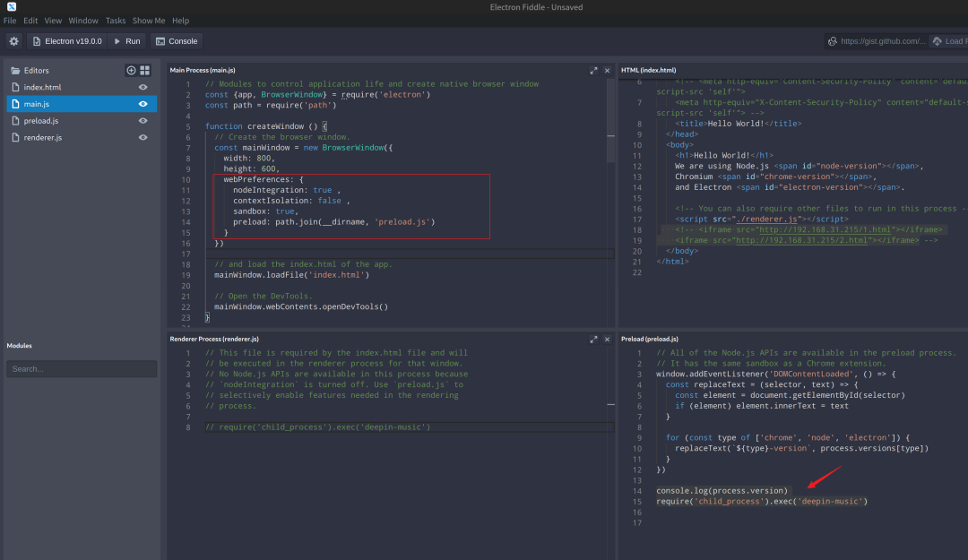Reset editor layout with grid icon
Screen dimensions: 968x560
[x=145, y=71]
